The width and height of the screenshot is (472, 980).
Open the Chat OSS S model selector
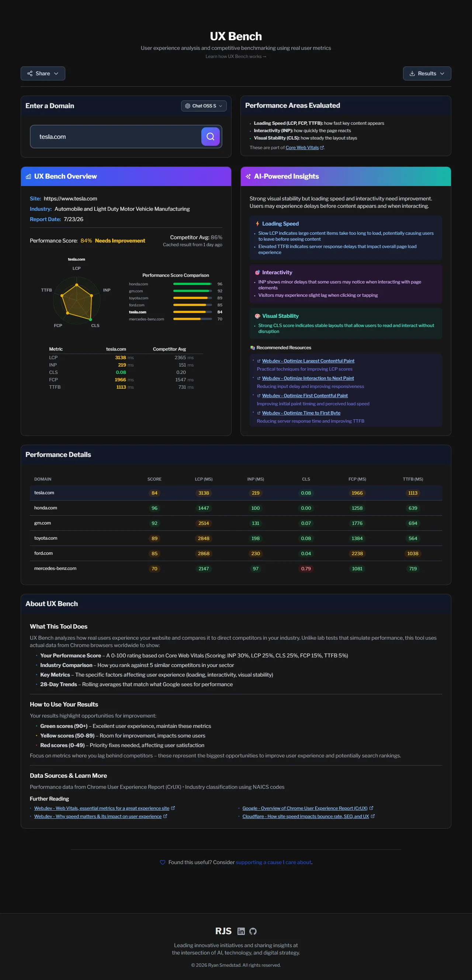(204, 106)
